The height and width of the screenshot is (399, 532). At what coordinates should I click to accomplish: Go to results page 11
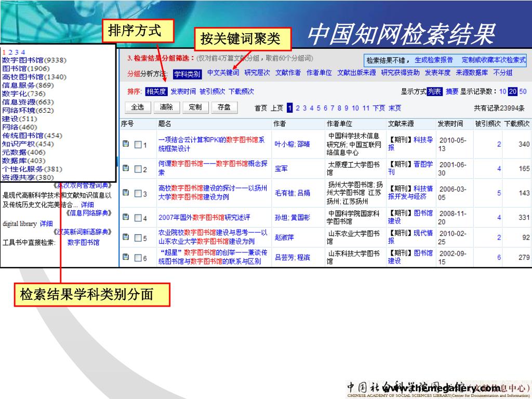366,108
